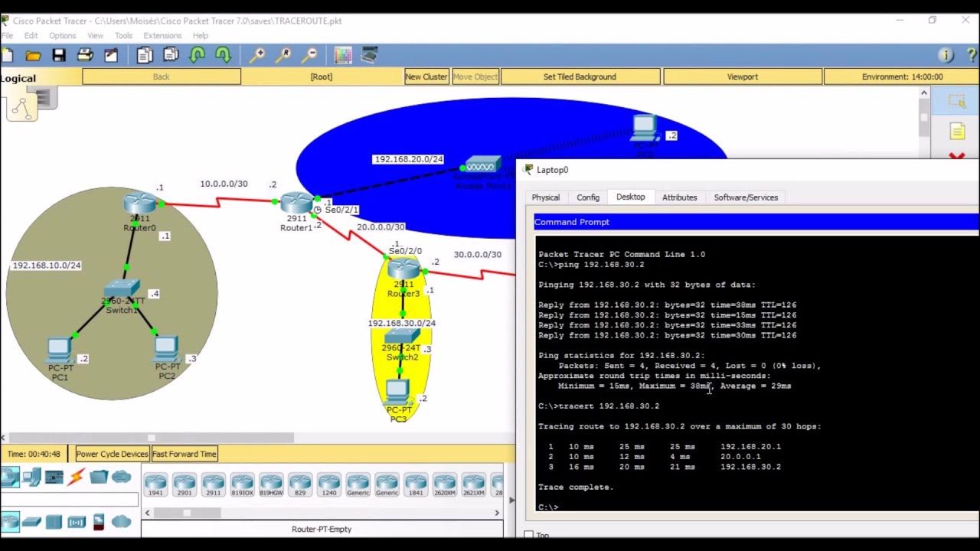Image resolution: width=980 pixels, height=551 pixels.
Task: Open a file with the folder icon
Action: 33,55
